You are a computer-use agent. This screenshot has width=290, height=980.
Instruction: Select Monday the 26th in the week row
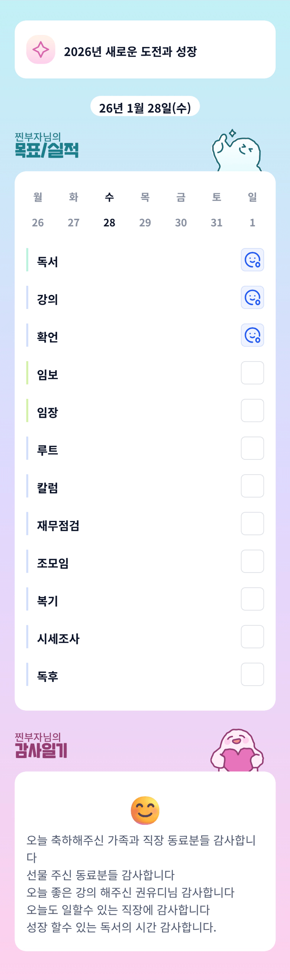(38, 223)
